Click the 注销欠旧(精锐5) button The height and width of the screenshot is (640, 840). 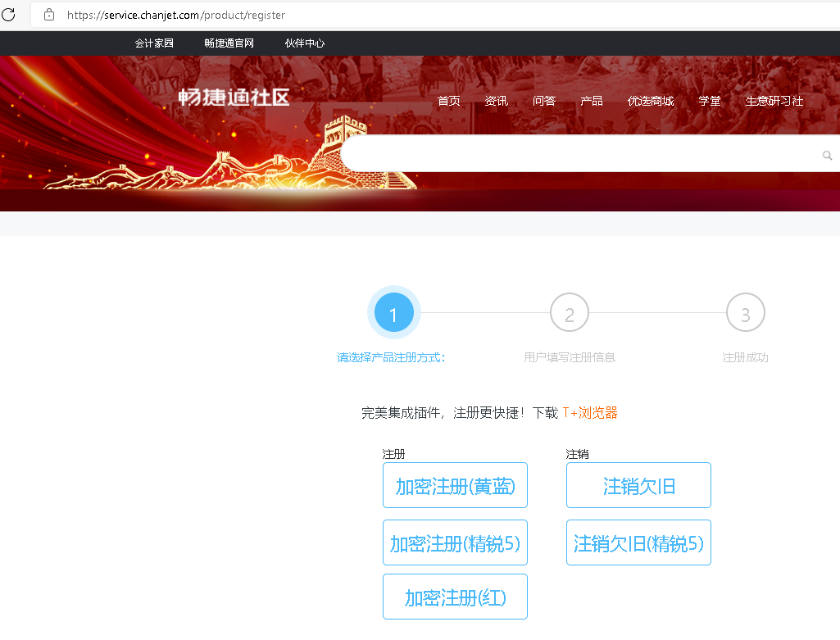click(638, 542)
